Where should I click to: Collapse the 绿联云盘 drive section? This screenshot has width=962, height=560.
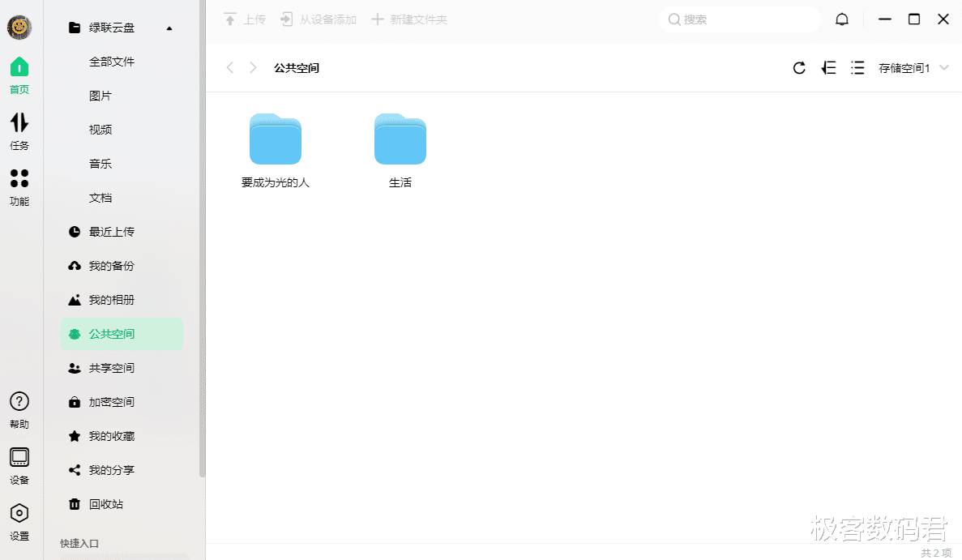tap(169, 27)
